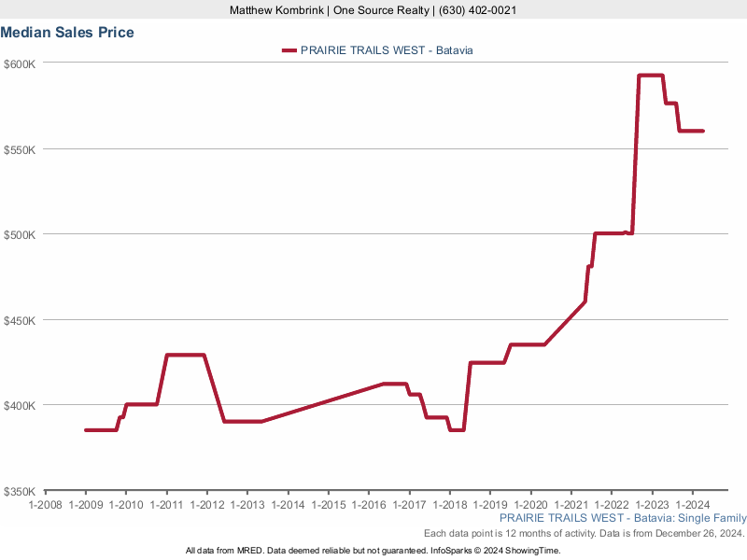This screenshot has width=747, height=560.
Task: Select the 1-2011 x-axis date label
Action: coord(166,505)
